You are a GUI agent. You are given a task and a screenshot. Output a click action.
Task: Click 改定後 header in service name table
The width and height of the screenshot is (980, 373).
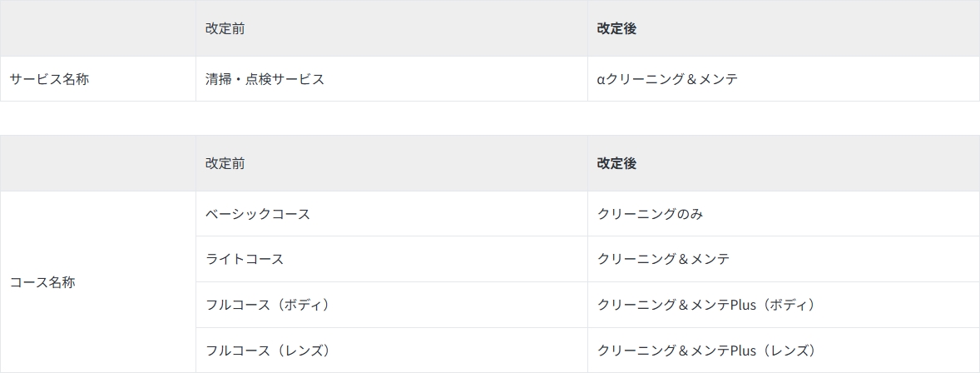tap(616, 28)
